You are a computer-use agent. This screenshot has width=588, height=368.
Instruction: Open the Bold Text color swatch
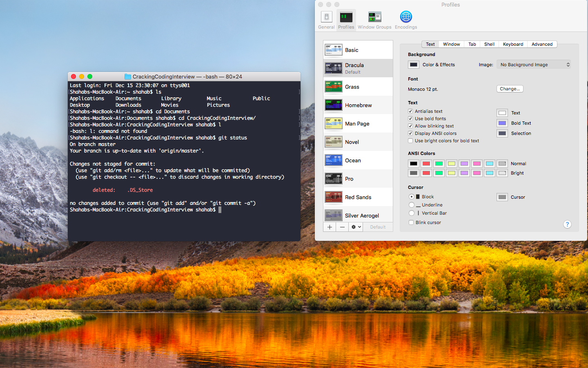(x=502, y=123)
